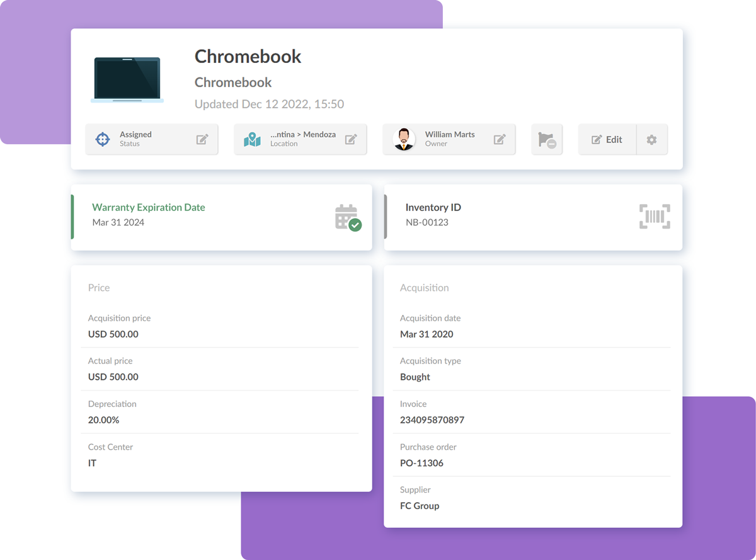Click the Chromebook title heading
The width and height of the screenshot is (756, 560).
[x=248, y=57]
